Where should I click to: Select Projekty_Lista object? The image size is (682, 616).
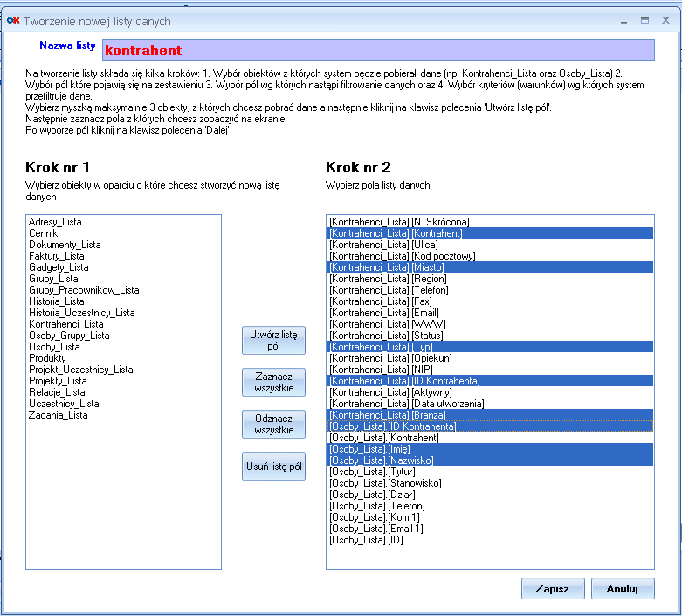[123, 380]
